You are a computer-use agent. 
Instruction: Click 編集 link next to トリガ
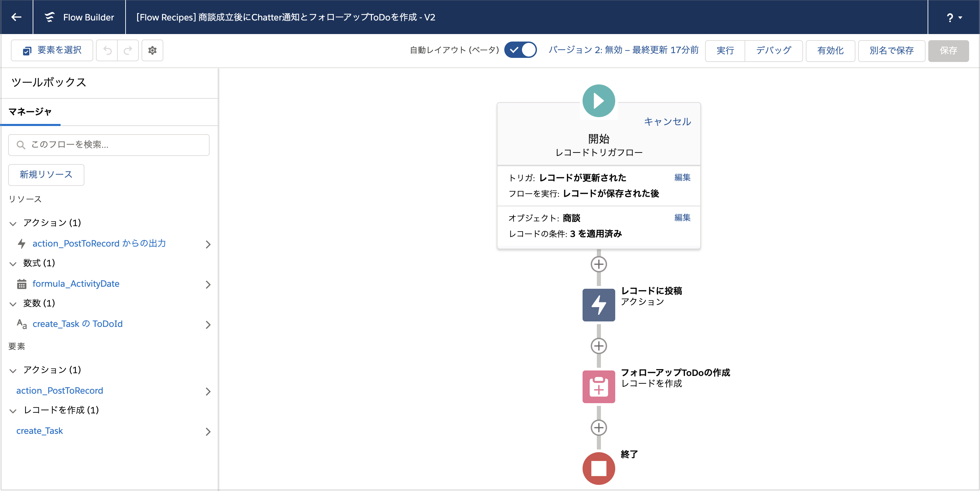pos(682,177)
